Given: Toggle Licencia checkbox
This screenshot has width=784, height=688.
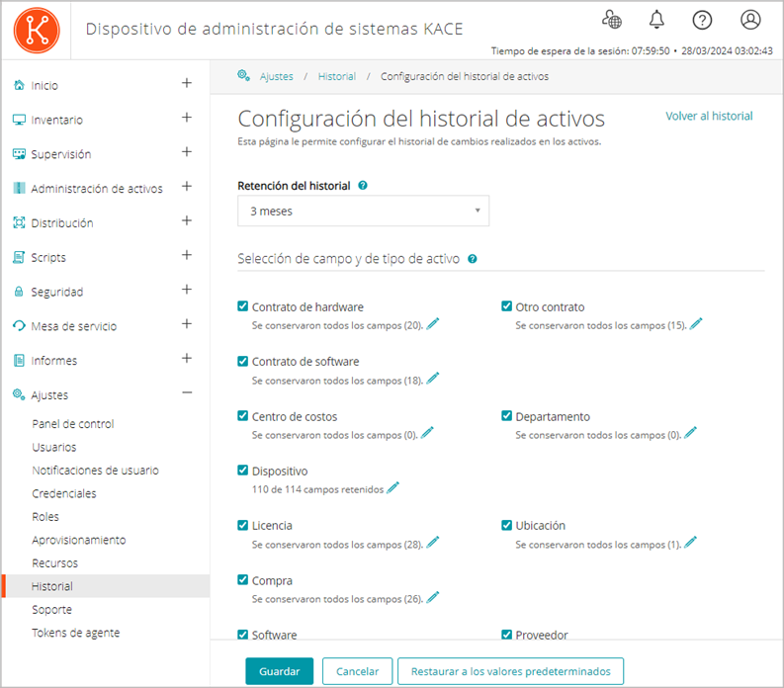Looking at the screenshot, I should coord(243,525).
